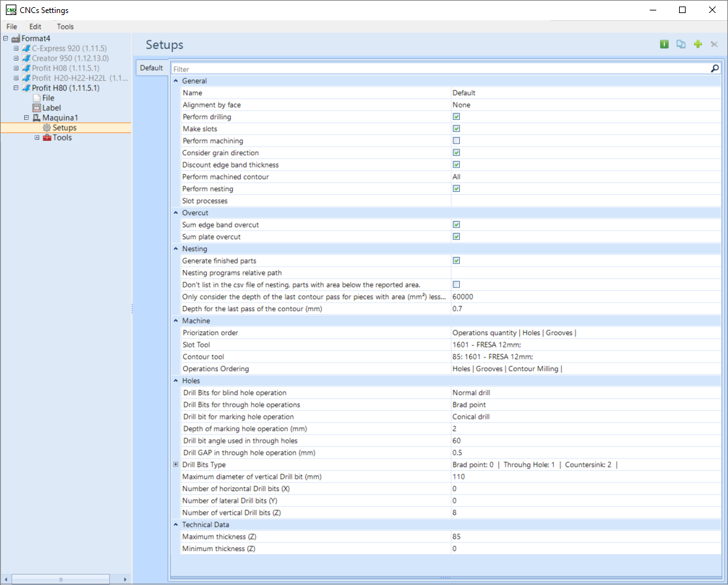Select the Profit H08 machine icon

click(x=27, y=68)
